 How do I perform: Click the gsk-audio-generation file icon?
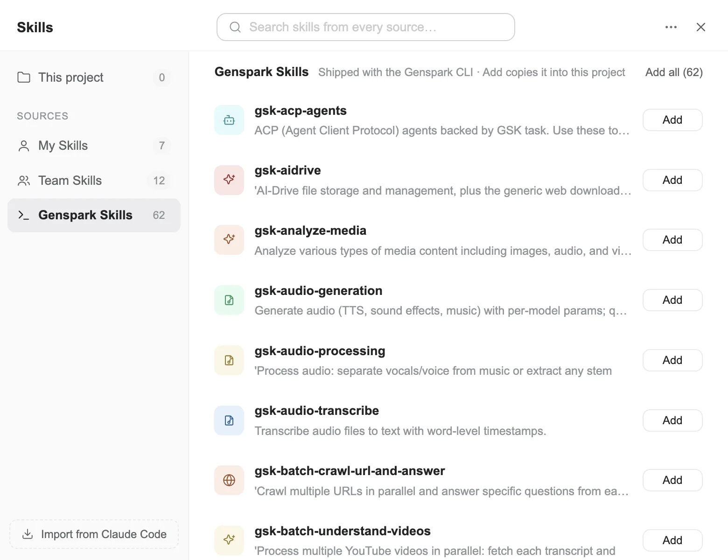click(x=229, y=300)
